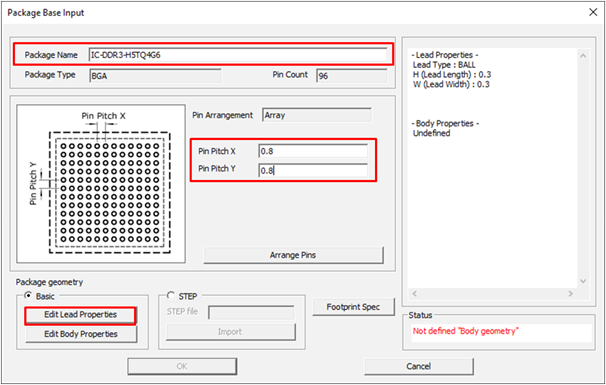The image size is (606, 385).
Task: Click the BGA pin array diagram
Action: [101, 184]
